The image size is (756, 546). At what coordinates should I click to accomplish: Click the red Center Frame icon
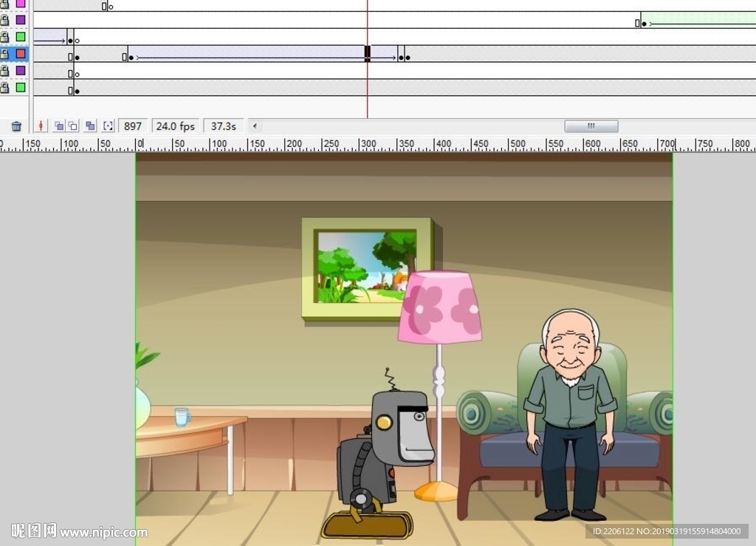click(x=41, y=126)
